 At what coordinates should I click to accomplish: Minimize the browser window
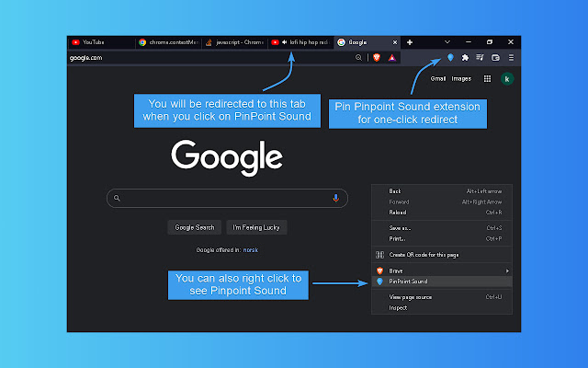pos(468,42)
